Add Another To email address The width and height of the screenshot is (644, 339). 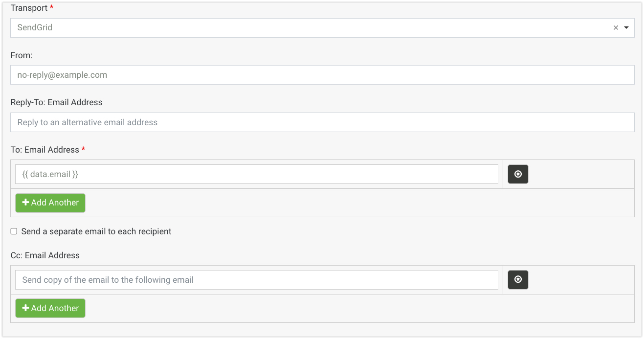click(50, 203)
